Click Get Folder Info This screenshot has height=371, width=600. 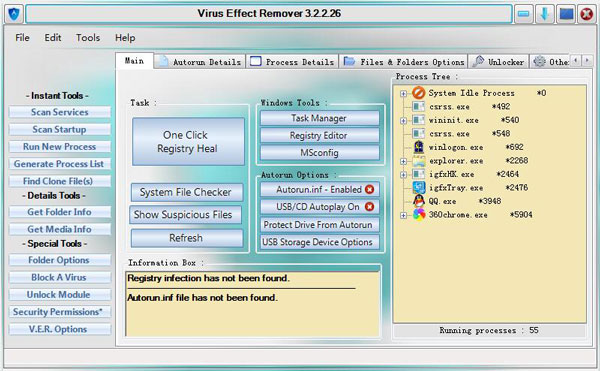click(60, 212)
